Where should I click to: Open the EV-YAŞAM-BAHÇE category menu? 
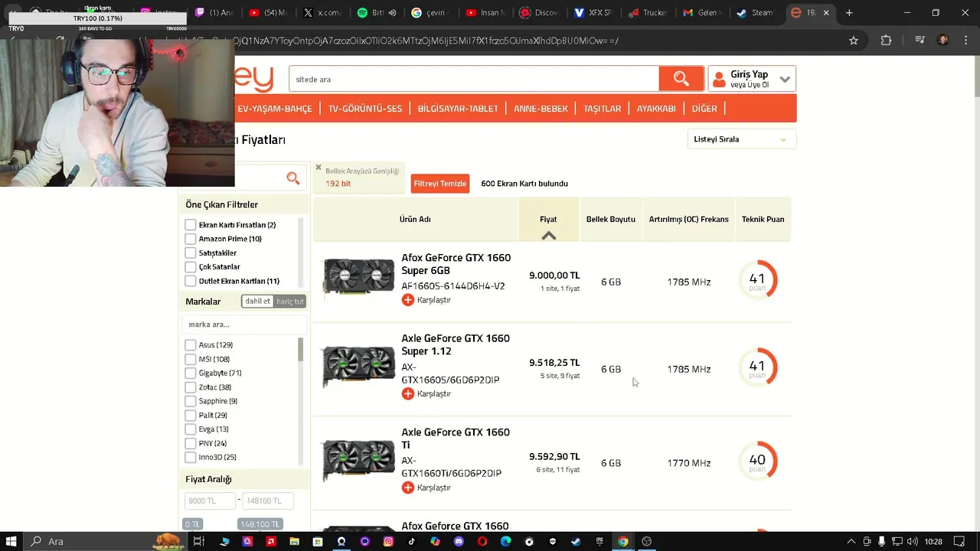[x=275, y=109]
